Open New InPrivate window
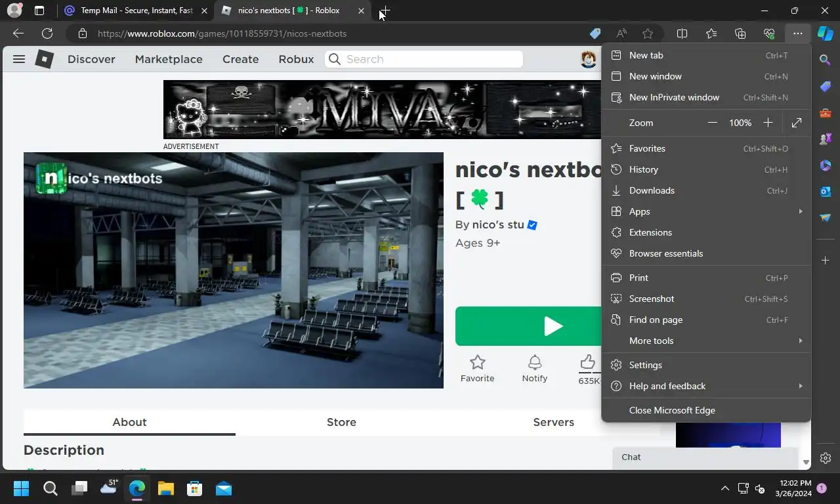The height and width of the screenshot is (504, 840). 706,97
